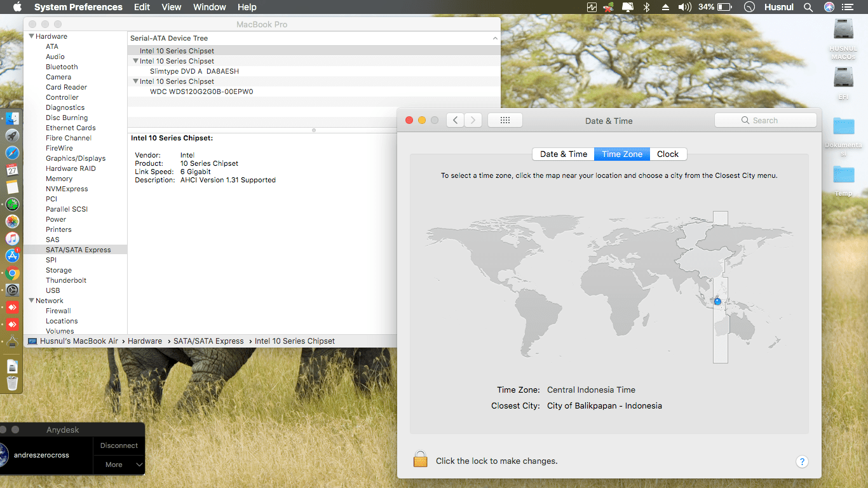Collapse the Hardware section in the sidebar
The height and width of the screenshot is (488, 868).
coord(32,36)
